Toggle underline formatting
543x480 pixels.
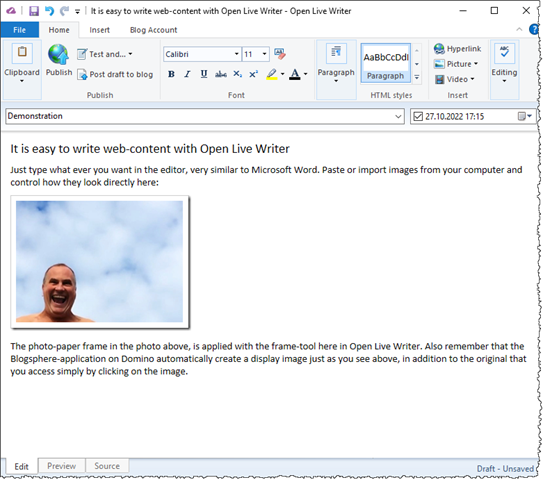point(204,74)
